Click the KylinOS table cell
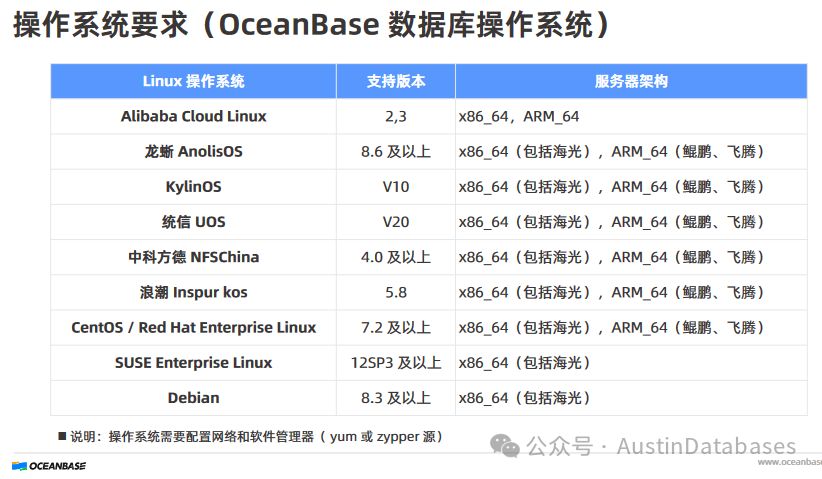Screen dimensions: 822x479 click(x=193, y=187)
